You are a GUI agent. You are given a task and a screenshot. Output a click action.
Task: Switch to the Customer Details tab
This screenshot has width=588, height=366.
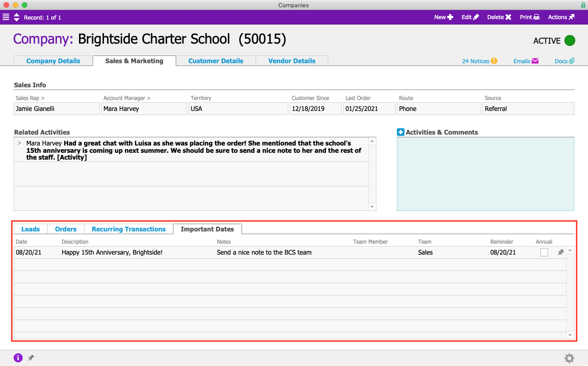[x=216, y=61]
